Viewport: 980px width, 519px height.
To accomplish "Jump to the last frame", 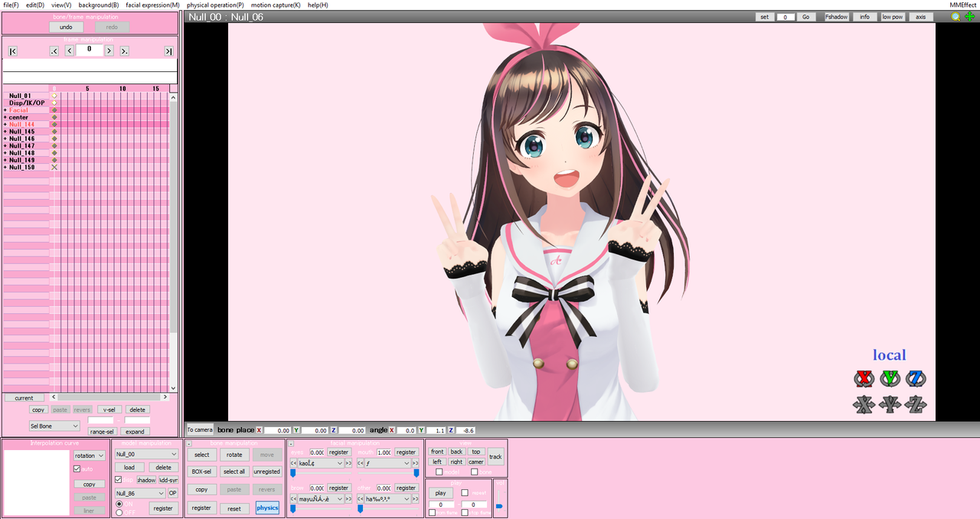I will pyautogui.click(x=168, y=51).
